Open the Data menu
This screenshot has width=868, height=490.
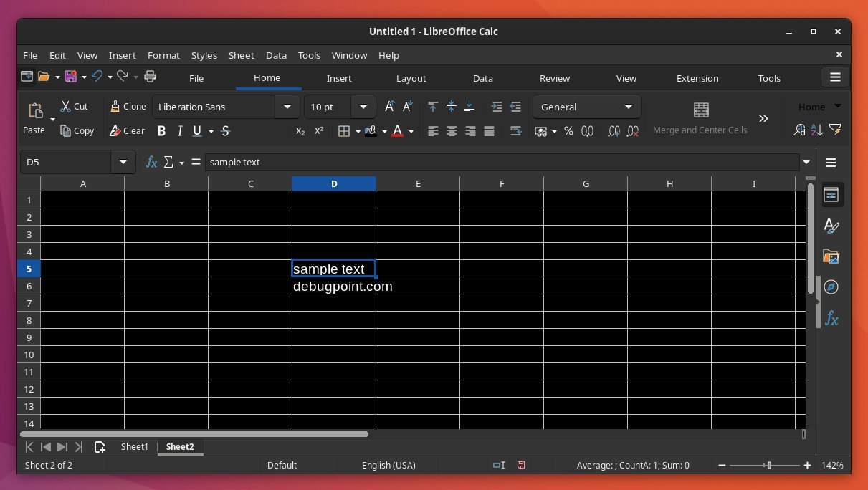point(276,55)
